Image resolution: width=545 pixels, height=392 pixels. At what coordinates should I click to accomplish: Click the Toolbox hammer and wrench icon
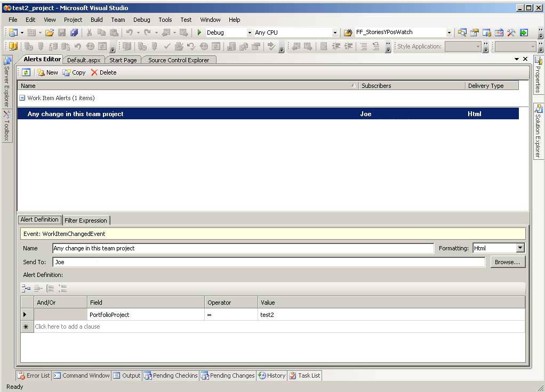(511, 32)
